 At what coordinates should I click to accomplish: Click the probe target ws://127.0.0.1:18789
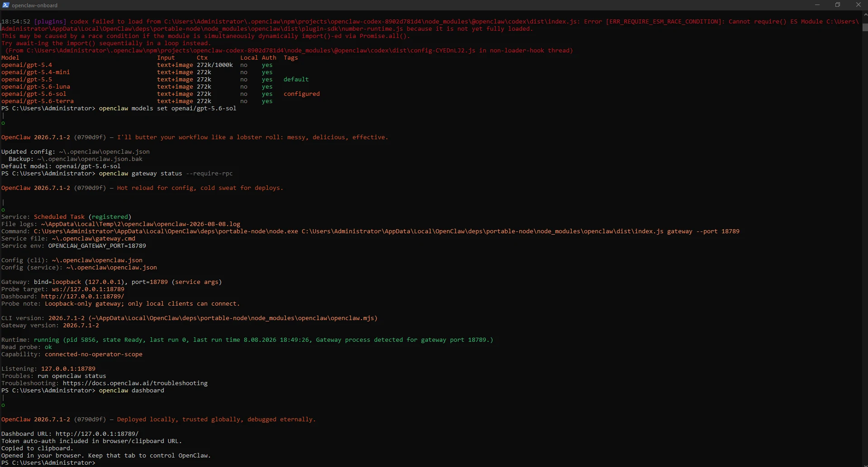point(88,289)
